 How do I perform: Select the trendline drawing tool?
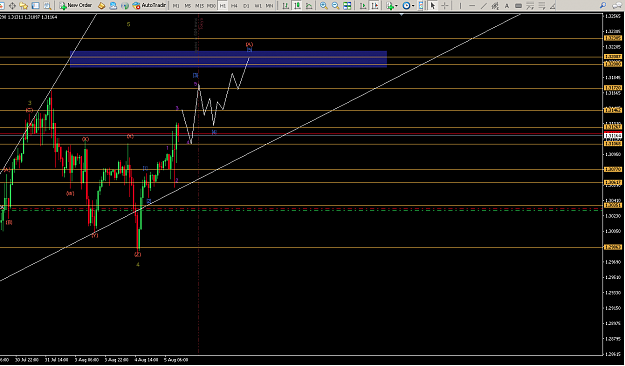[x=483, y=6]
